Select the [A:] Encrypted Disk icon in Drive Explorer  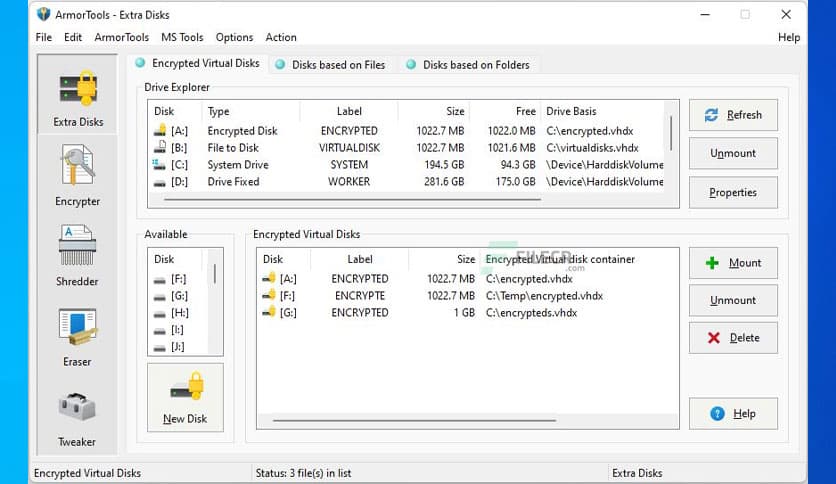(x=160, y=131)
